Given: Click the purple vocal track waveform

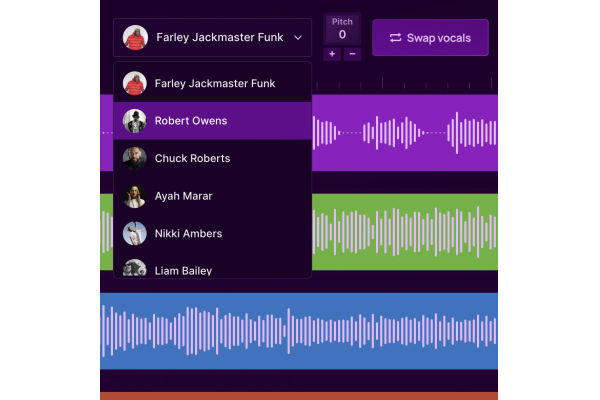Looking at the screenshot, I should coord(405,133).
